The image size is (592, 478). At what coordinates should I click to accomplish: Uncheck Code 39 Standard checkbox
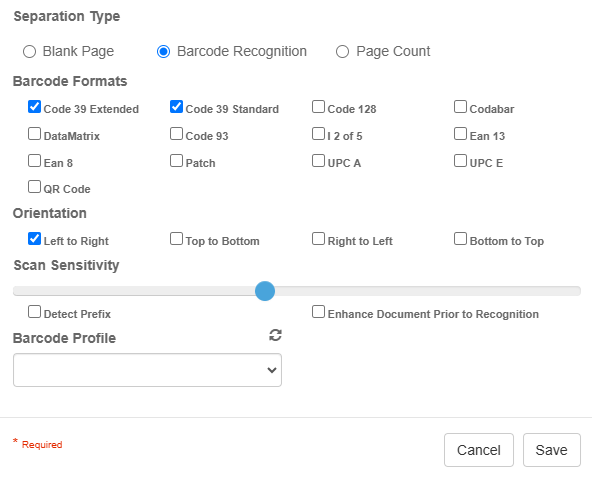(176, 107)
